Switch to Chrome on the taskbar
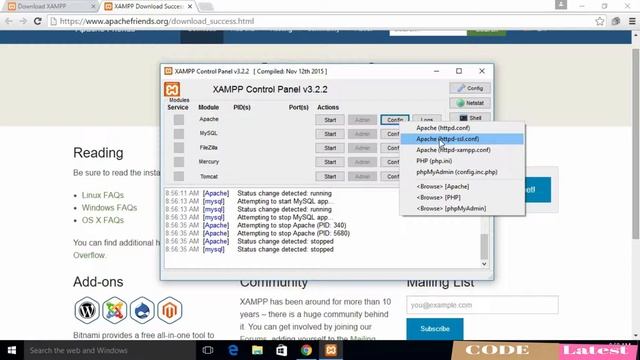Viewport: 640px width, 360px height. 306,350
